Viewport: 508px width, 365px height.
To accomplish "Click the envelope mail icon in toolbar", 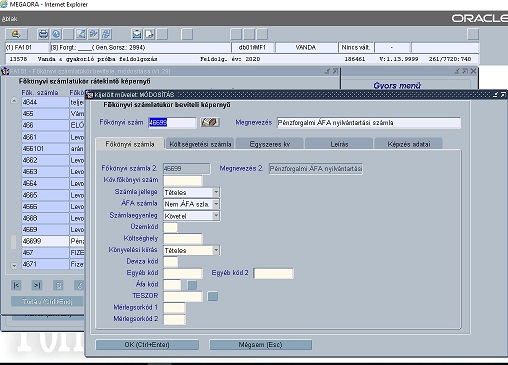I will (137, 34).
